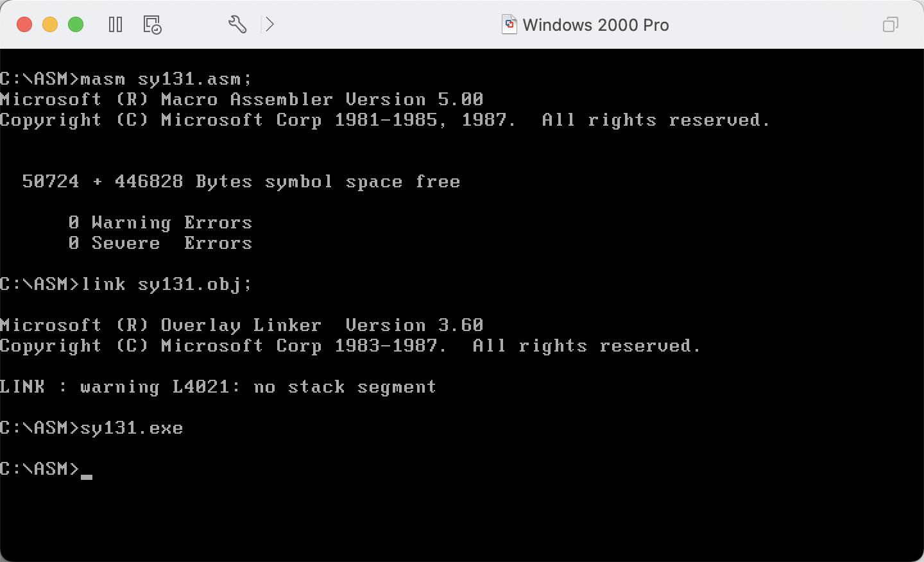Expand the toolbar with the chevron arrow
This screenshot has width=924, height=562.
pyautogui.click(x=270, y=25)
